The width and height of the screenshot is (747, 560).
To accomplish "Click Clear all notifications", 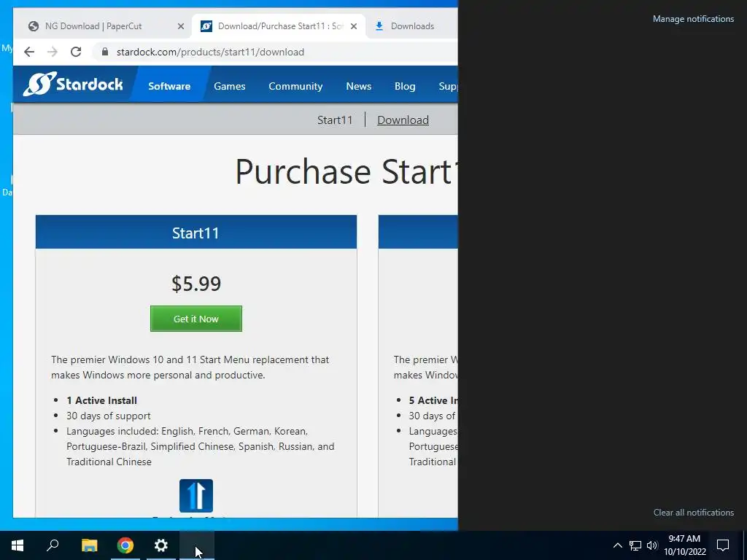I will click(x=693, y=513).
